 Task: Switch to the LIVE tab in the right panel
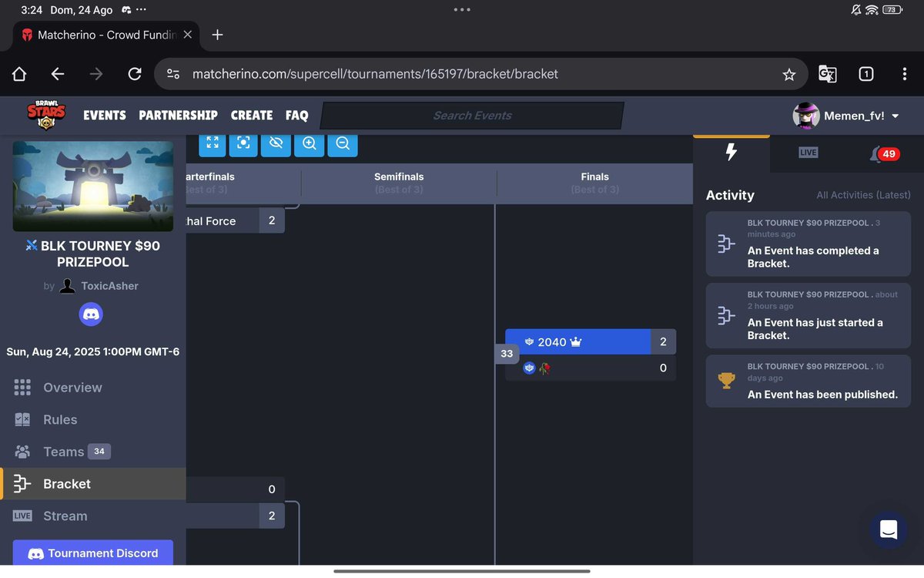tap(808, 153)
